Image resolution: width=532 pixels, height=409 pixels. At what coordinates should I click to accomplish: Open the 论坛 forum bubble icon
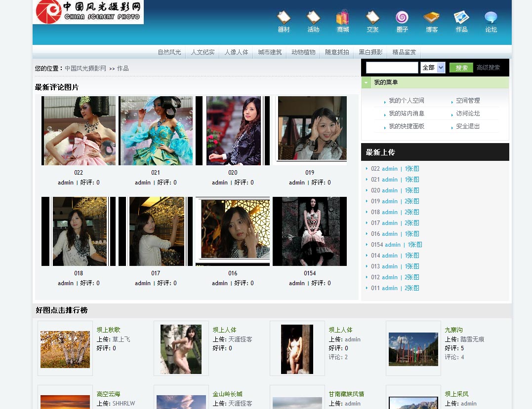pyautogui.click(x=491, y=21)
